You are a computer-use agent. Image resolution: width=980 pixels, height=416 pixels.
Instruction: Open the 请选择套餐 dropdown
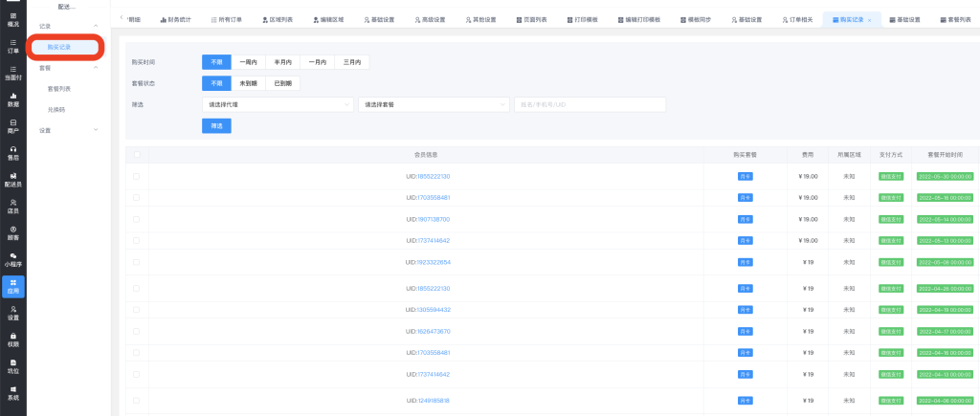tap(434, 104)
